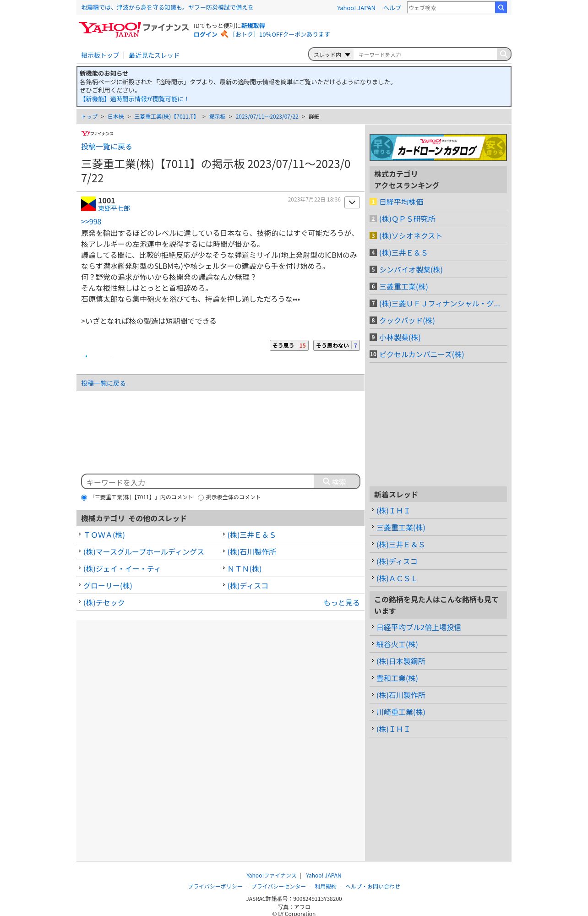Click the upper 投稿一覧に戻る link
This screenshot has height=916, width=588.
pos(106,147)
